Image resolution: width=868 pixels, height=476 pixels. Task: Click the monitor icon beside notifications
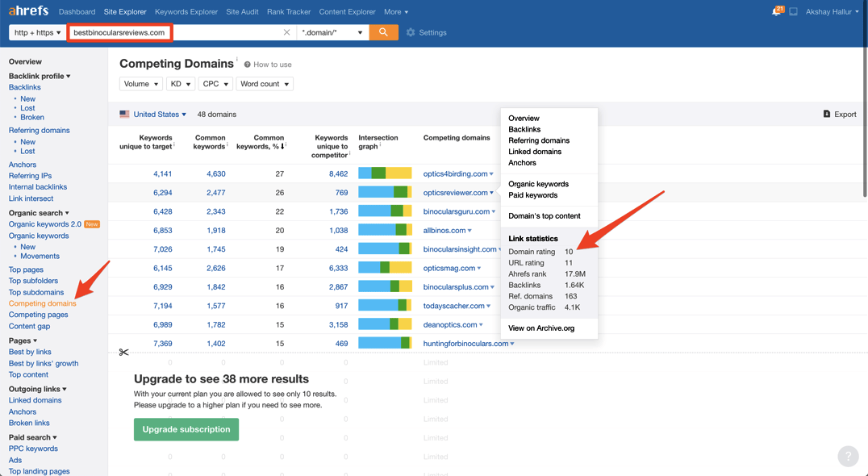click(x=794, y=12)
